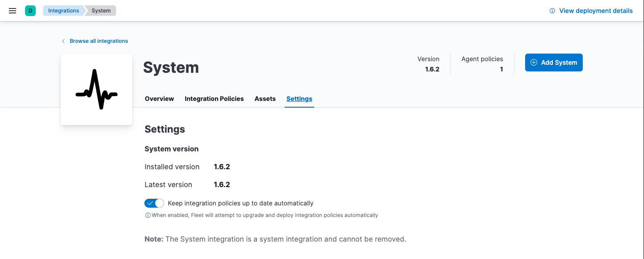Select the System breadcrumb item
Viewport: 644px width, 259px height.
pos(101,10)
